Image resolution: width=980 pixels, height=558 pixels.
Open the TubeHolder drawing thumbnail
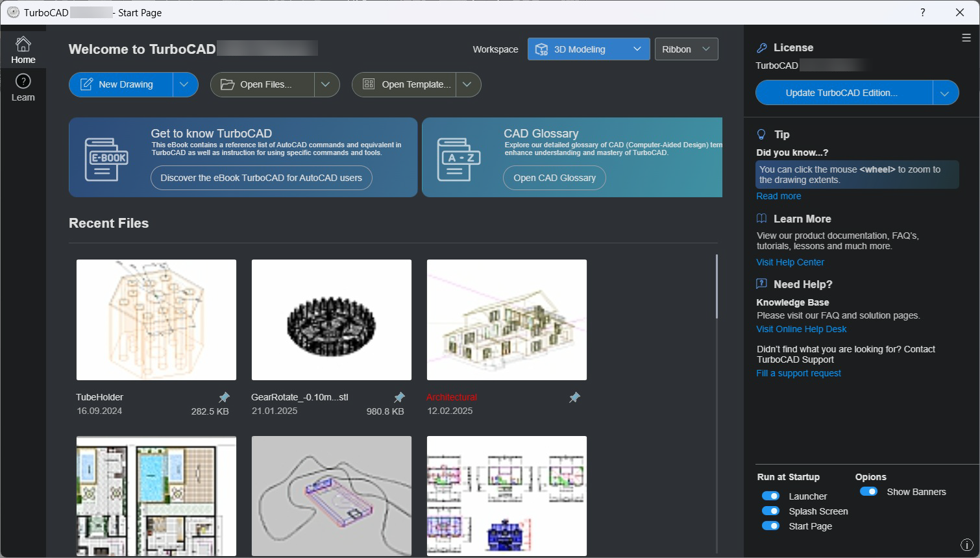click(156, 320)
